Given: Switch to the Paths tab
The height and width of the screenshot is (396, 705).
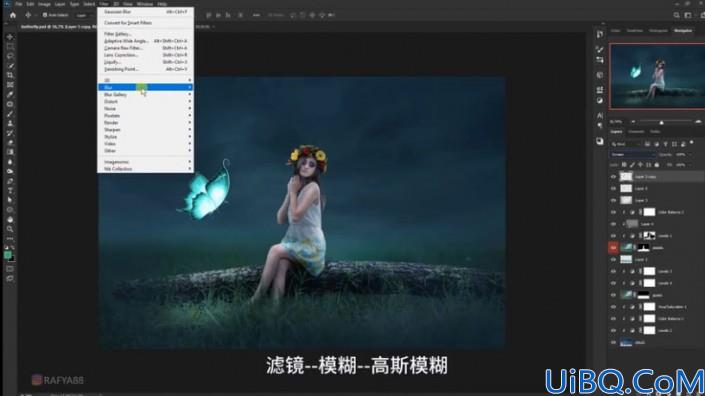Looking at the screenshot, I should point(655,132).
